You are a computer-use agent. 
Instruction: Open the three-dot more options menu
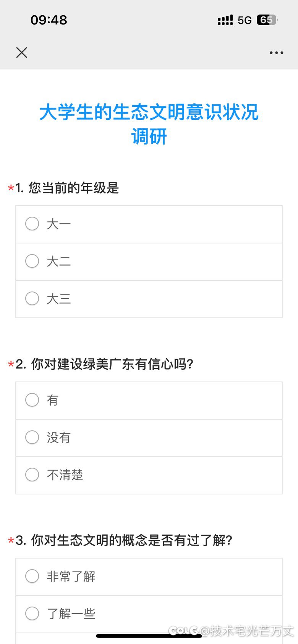point(276,53)
